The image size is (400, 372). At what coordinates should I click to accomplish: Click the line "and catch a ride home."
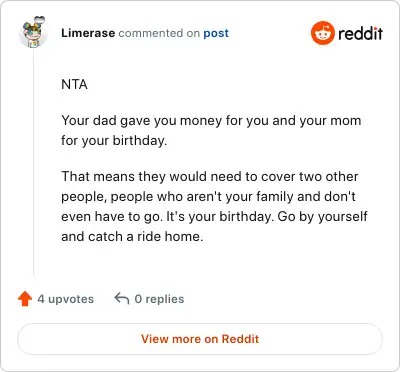coord(132,236)
